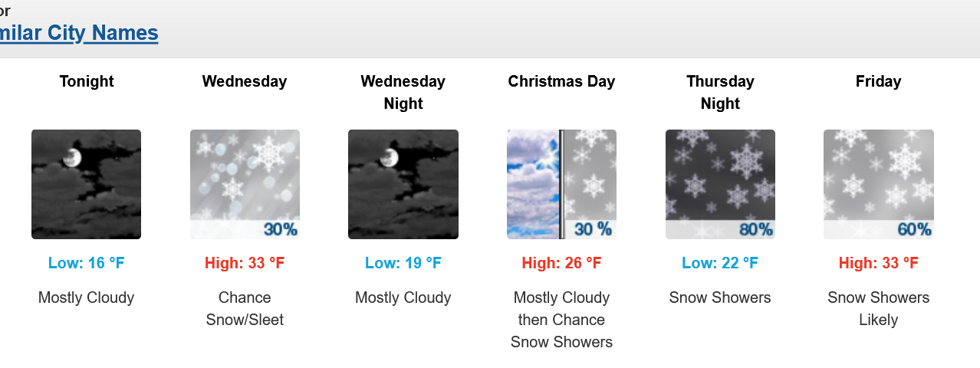Select the Tonight forecast heading
980x368 pixels.
tap(87, 81)
